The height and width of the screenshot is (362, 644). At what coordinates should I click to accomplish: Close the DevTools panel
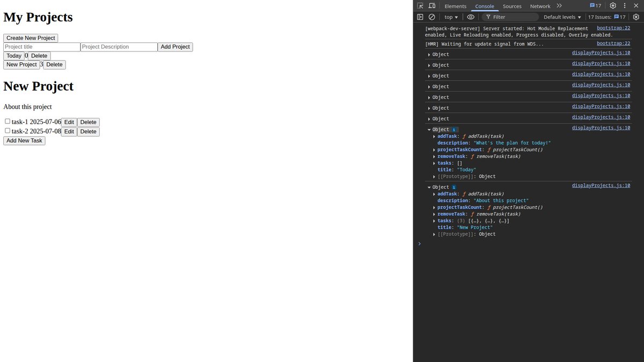pos(636,6)
